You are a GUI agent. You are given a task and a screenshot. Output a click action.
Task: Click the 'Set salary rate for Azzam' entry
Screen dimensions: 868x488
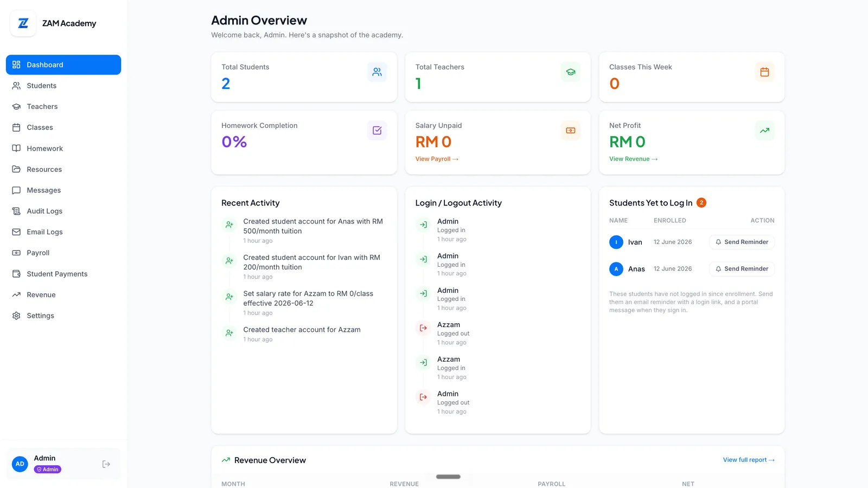pos(304,303)
